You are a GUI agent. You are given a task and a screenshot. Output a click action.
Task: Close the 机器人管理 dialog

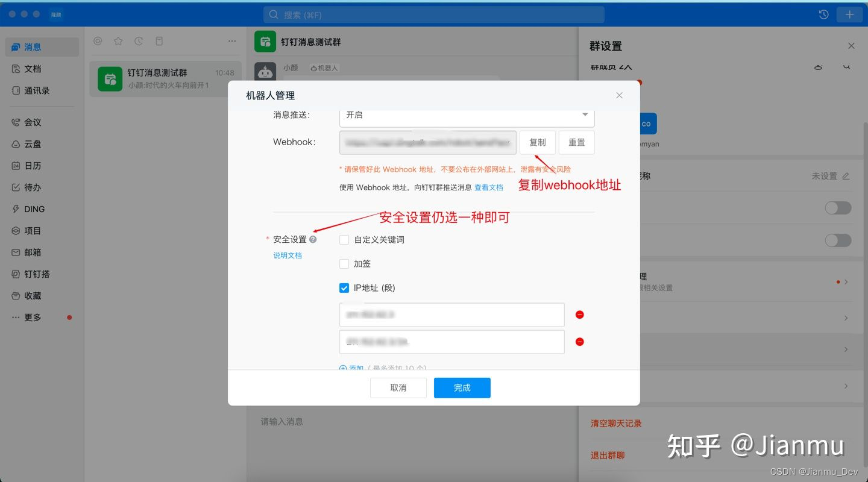619,95
